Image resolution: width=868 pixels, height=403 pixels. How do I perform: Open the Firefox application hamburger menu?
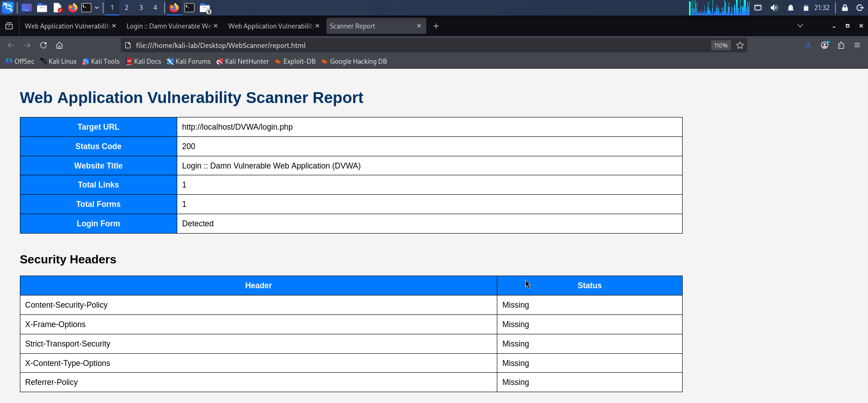click(857, 45)
